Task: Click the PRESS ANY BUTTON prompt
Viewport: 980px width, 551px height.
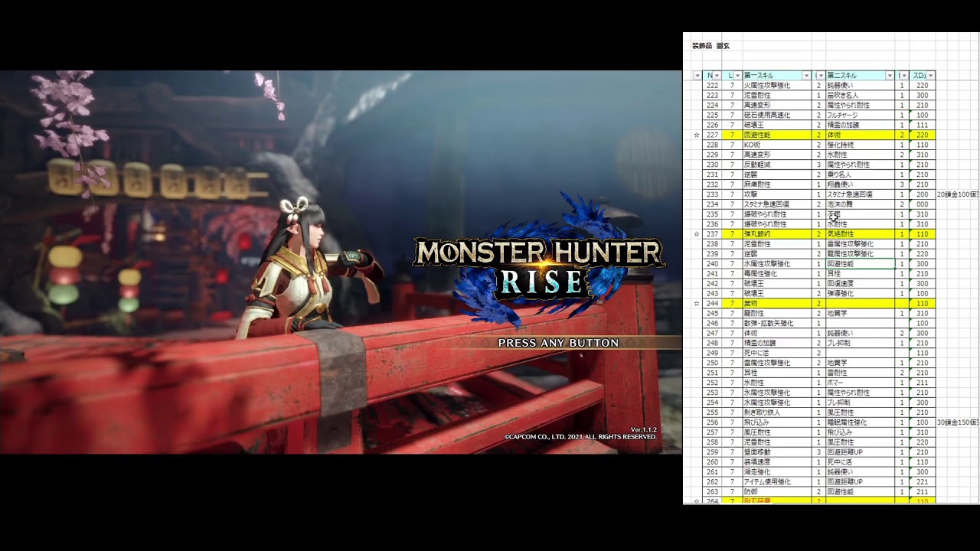Action: pyautogui.click(x=558, y=343)
